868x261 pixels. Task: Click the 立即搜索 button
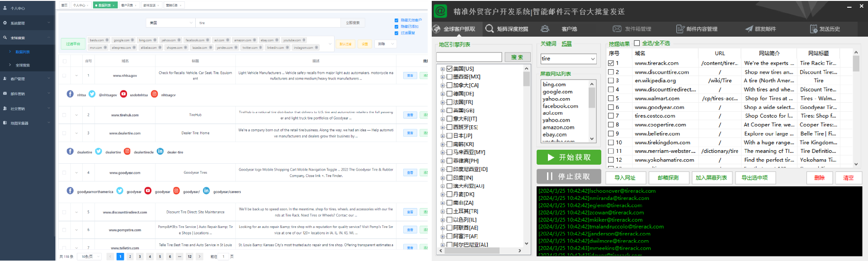(x=353, y=23)
